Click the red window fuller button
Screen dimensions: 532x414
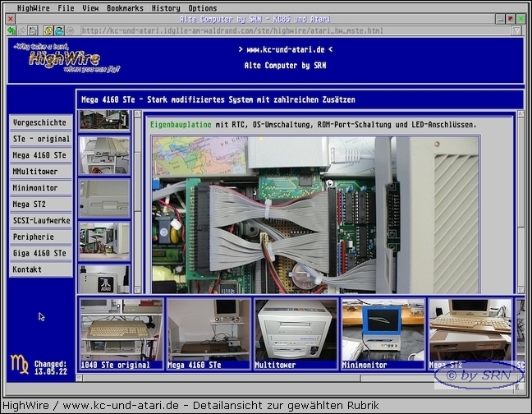point(511,19)
